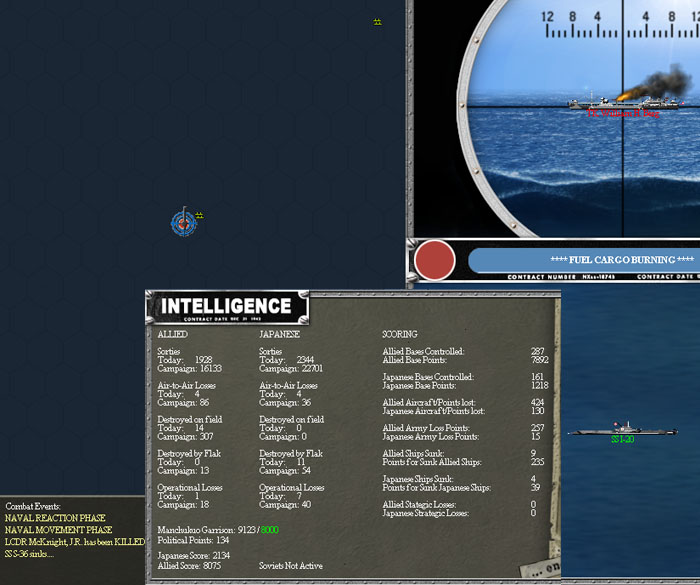700x585 pixels.
Task: Click the JAPANESE column heading
Action: click(x=279, y=334)
